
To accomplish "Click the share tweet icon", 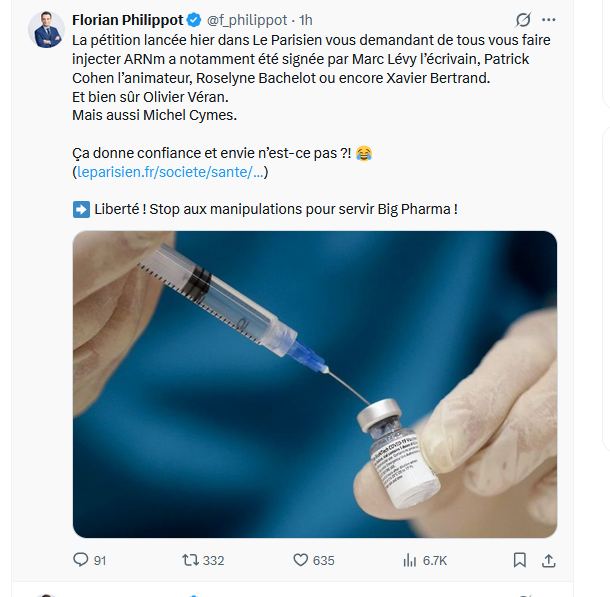I will [x=549, y=560].
